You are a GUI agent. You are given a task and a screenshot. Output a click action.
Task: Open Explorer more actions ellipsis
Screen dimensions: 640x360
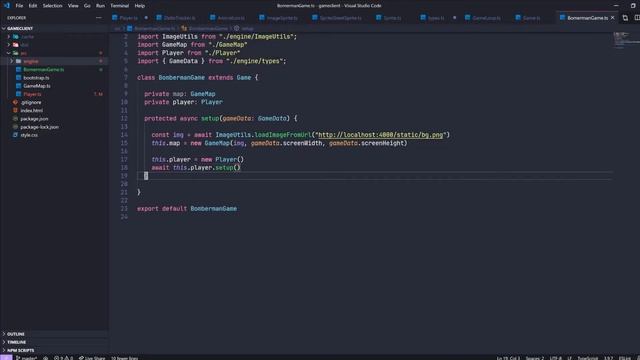pos(98,18)
